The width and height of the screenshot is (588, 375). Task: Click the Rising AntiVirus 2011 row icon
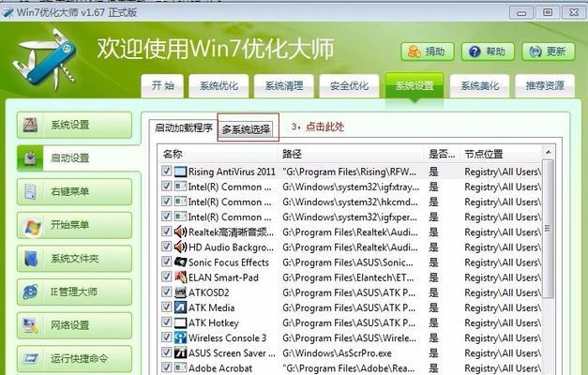click(180, 172)
